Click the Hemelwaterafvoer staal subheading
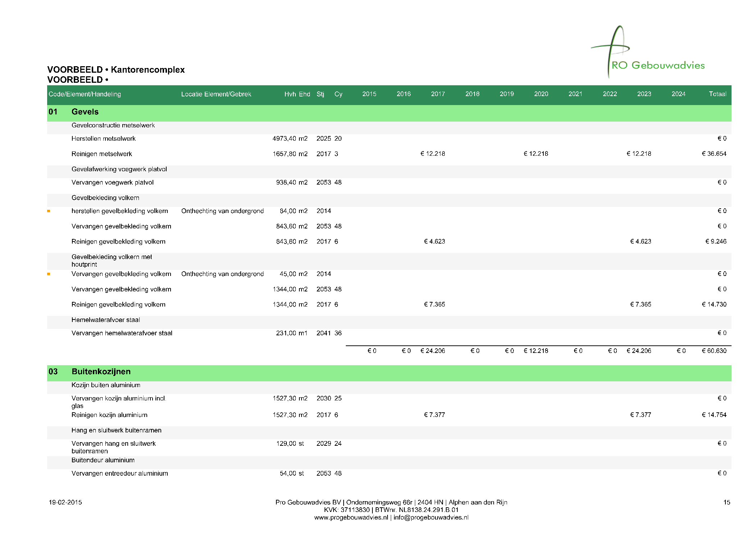This screenshot has width=756, height=535. tap(105, 320)
